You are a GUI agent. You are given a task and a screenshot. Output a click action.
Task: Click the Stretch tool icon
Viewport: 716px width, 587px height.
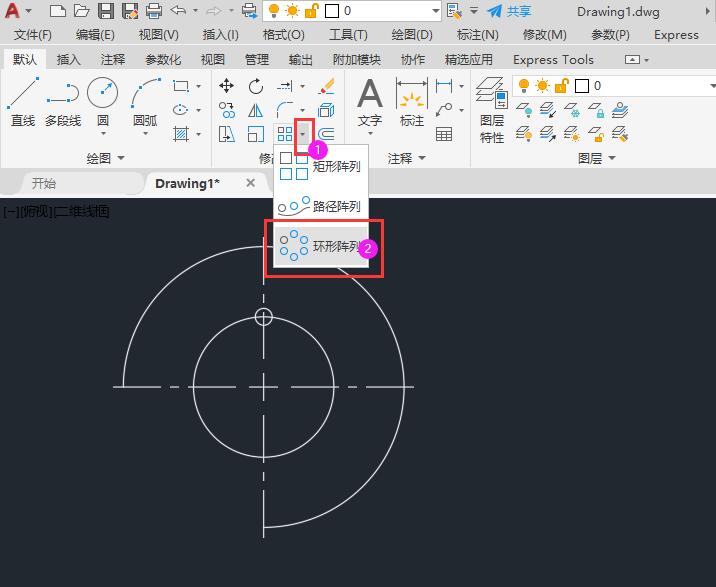(x=226, y=134)
